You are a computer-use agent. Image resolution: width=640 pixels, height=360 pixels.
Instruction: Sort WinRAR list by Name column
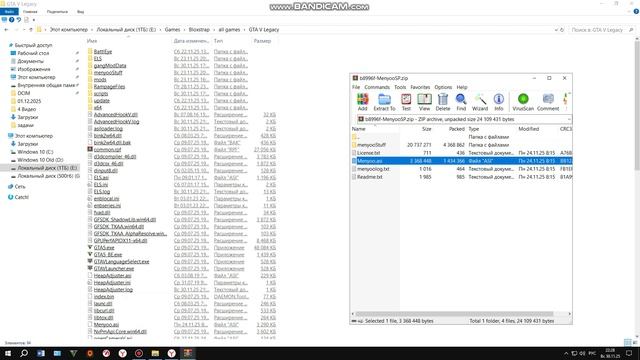(x=359, y=129)
